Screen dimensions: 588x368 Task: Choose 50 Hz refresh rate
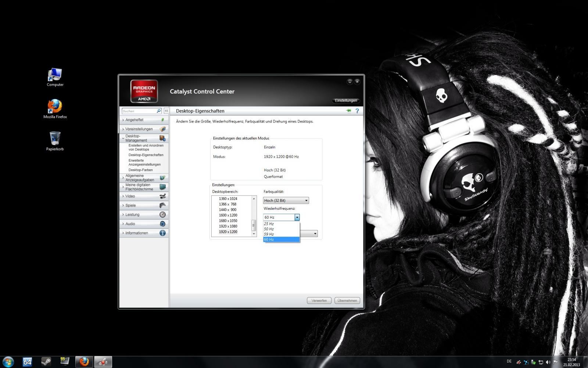pyautogui.click(x=282, y=229)
